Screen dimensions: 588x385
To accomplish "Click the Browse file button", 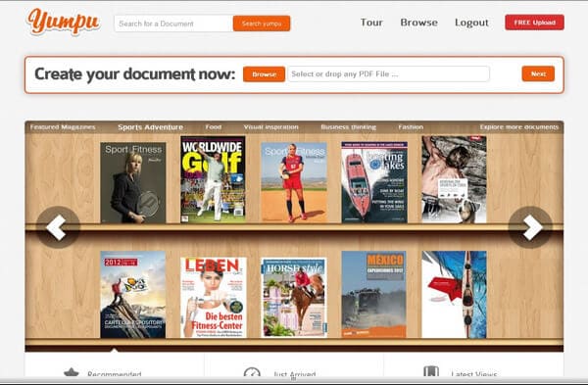I will pos(264,74).
